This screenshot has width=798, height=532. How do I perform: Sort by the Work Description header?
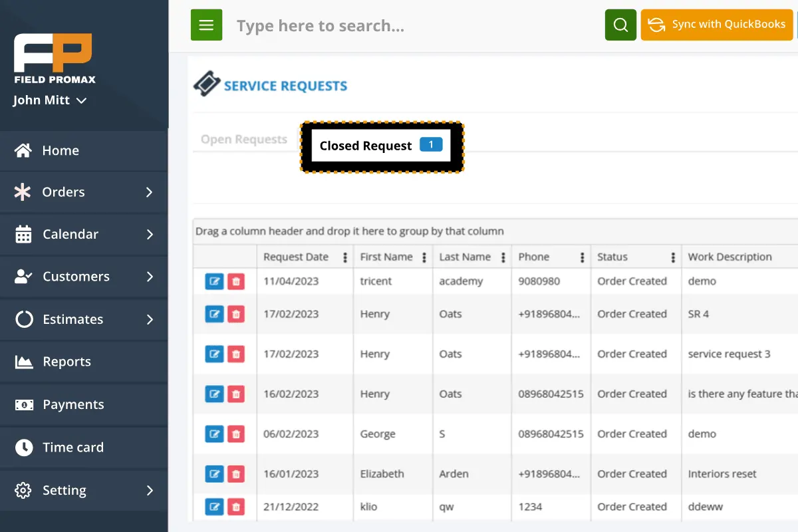[x=730, y=257]
